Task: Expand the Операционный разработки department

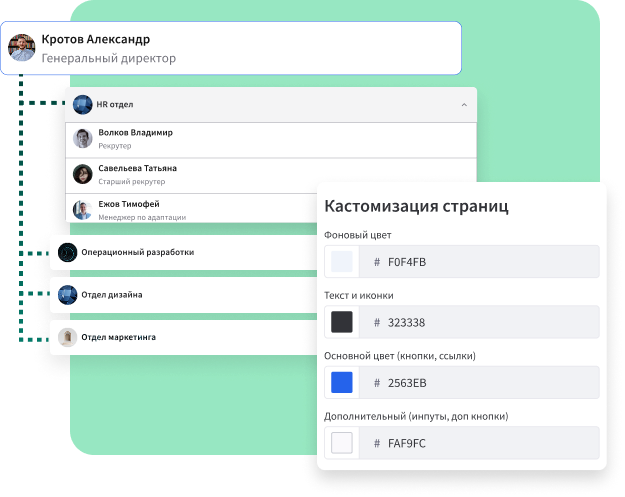Action: pos(183,252)
